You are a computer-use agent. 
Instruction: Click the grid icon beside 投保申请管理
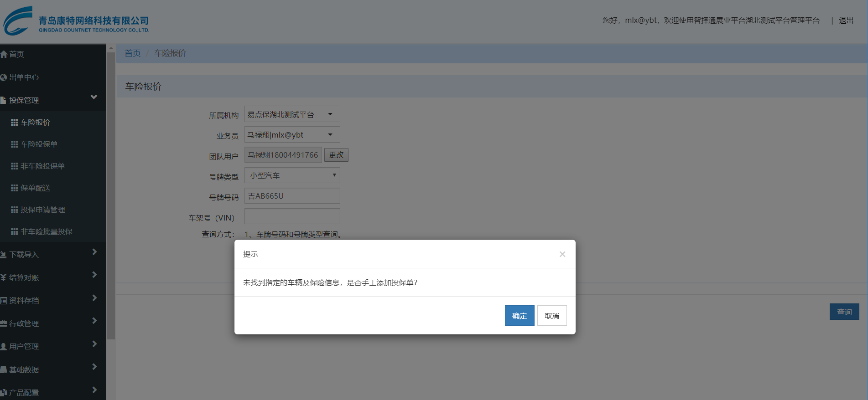(15, 210)
